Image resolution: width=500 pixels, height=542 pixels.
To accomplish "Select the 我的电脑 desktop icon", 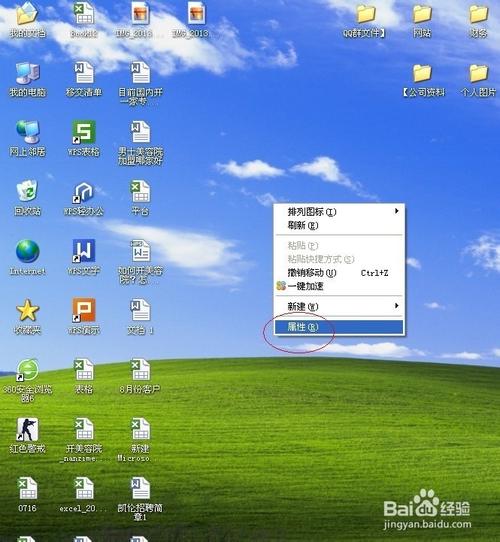I will (28, 73).
